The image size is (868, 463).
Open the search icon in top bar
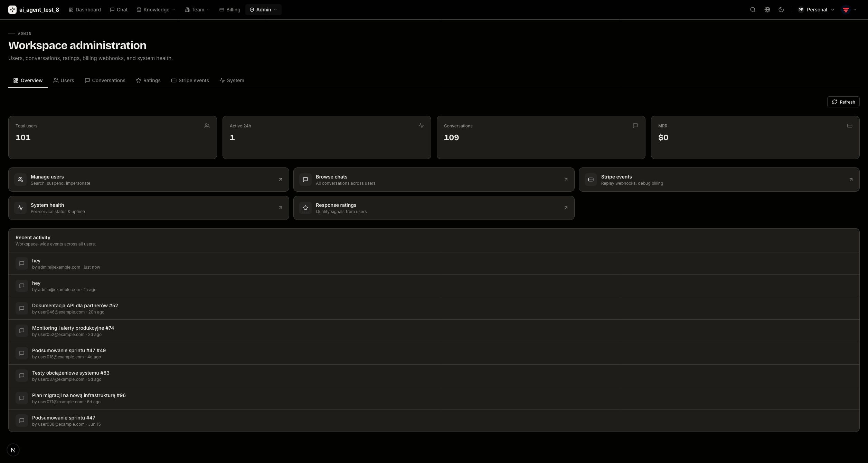point(753,10)
